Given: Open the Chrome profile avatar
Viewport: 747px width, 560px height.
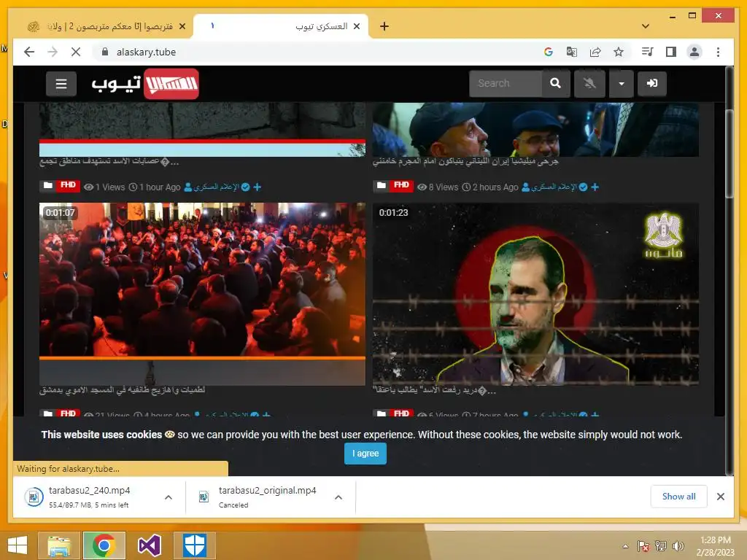Looking at the screenshot, I should (x=694, y=52).
